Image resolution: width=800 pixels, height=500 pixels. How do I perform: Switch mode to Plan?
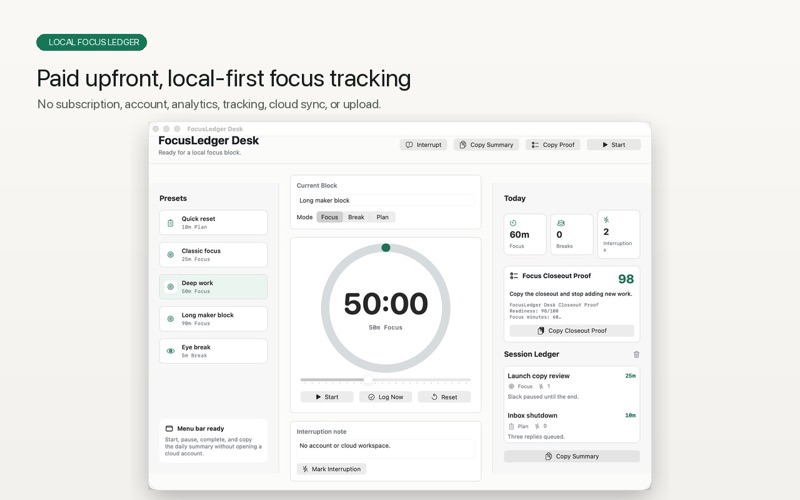point(383,217)
